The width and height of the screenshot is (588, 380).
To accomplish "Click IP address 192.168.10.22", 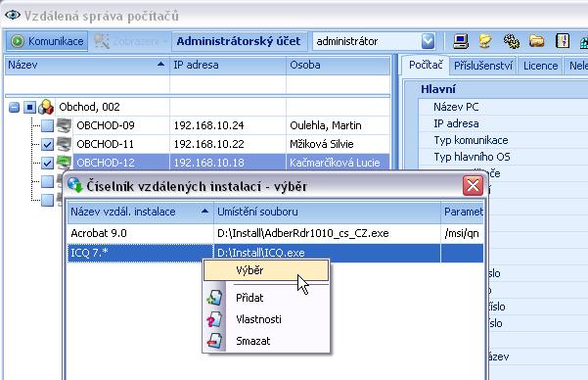I will pyautogui.click(x=208, y=144).
